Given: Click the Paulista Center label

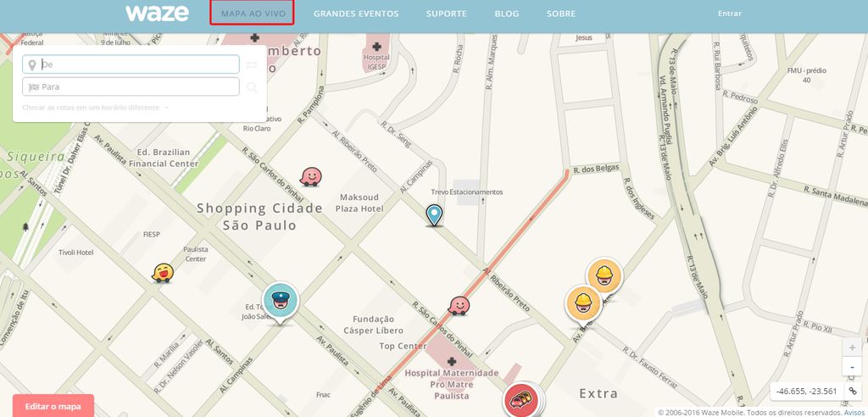Looking at the screenshot, I should click(x=196, y=254).
